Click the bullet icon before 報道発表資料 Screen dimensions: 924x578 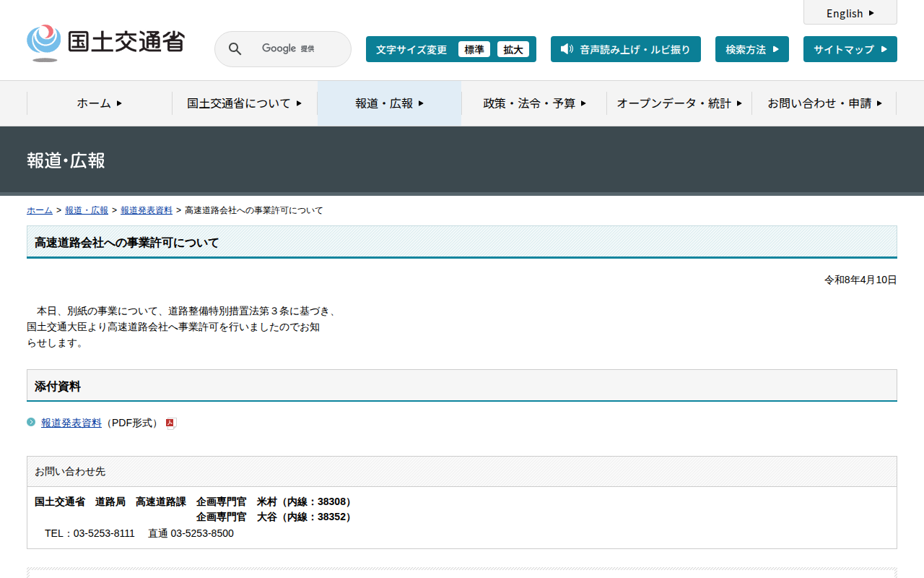pyautogui.click(x=31, y=422)
